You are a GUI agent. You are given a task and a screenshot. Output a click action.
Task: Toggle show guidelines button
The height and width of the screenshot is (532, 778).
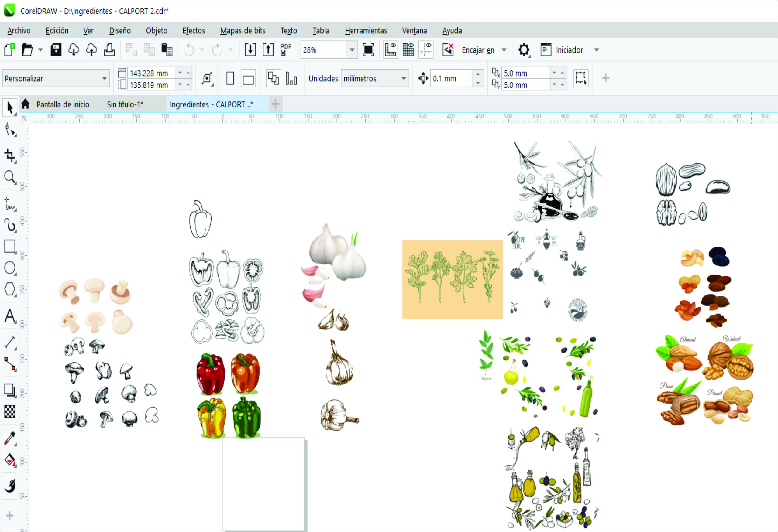pos(426,50)
